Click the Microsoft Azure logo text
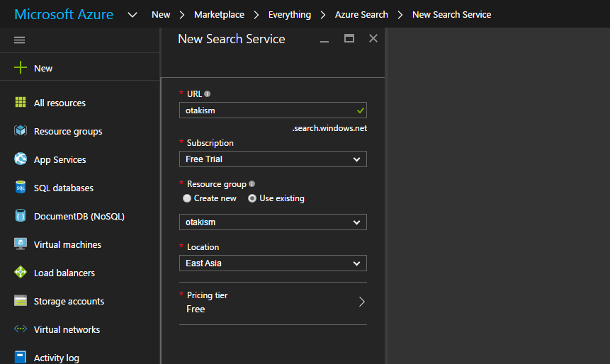610x364 pixels. [64, 14]
